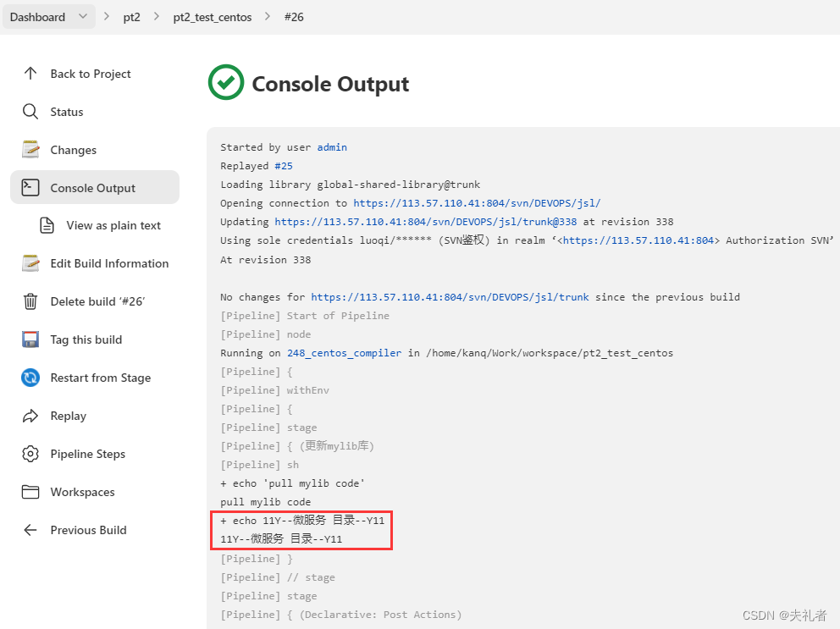Click the '[Pipeline] // stage' line

278,577
